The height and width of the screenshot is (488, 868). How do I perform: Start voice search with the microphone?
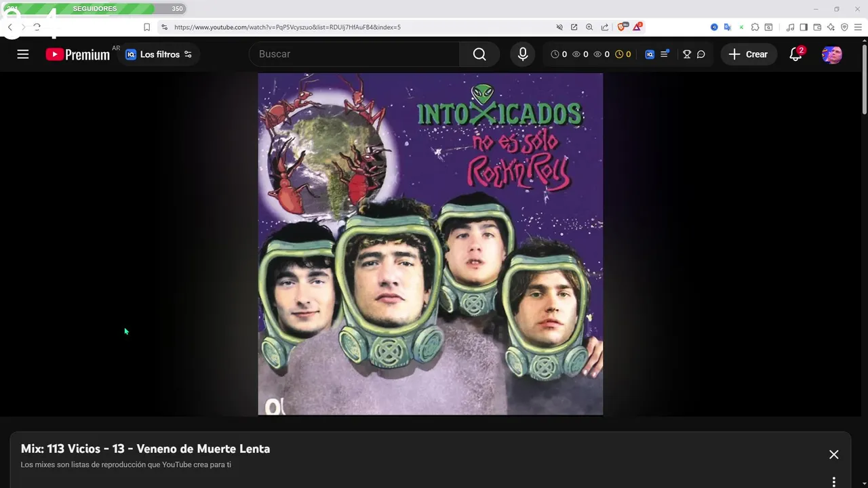point(523,54)
